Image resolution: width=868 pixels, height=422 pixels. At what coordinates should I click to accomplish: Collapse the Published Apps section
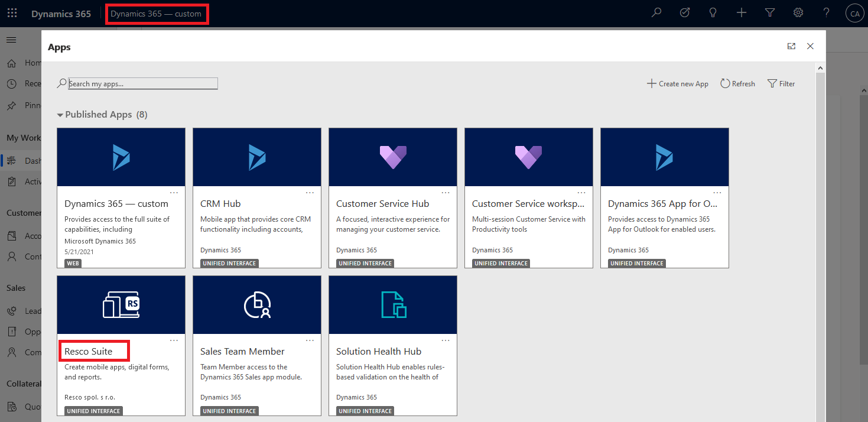60,115
